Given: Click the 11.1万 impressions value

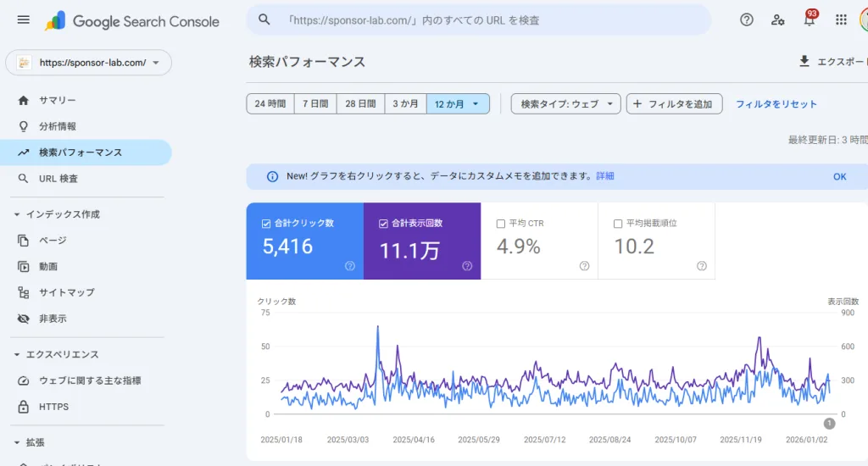Looking at the screenshot, I should [409, 251].
